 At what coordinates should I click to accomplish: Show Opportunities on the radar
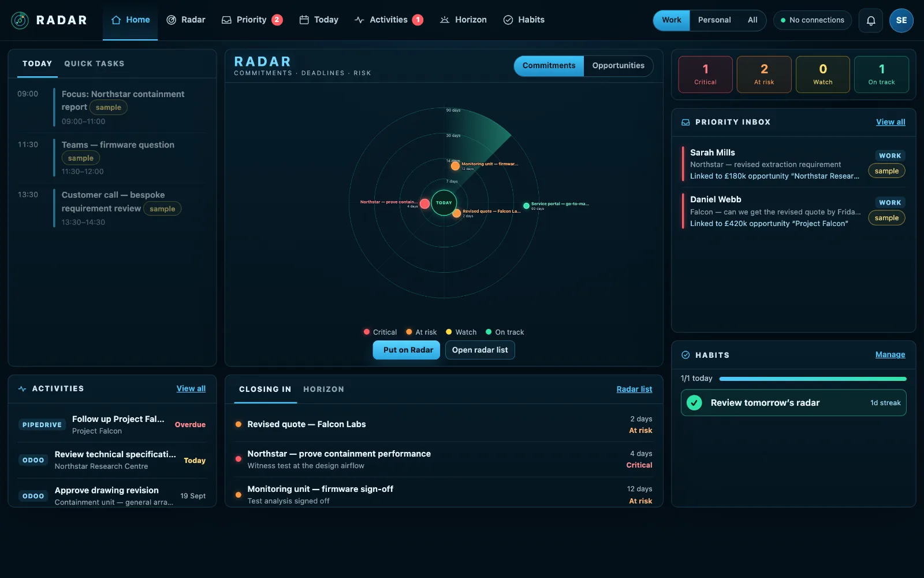(x=618, y=66)
